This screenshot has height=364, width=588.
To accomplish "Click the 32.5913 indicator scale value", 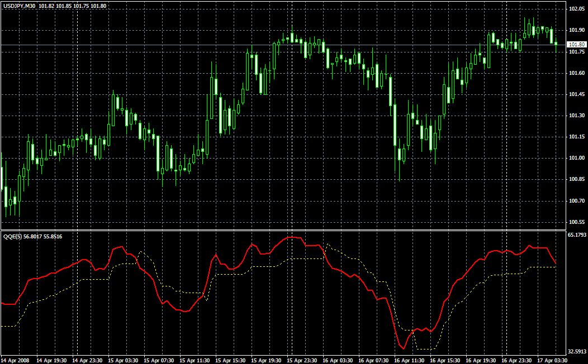I will pyautogui.click(x=577, y=351).
